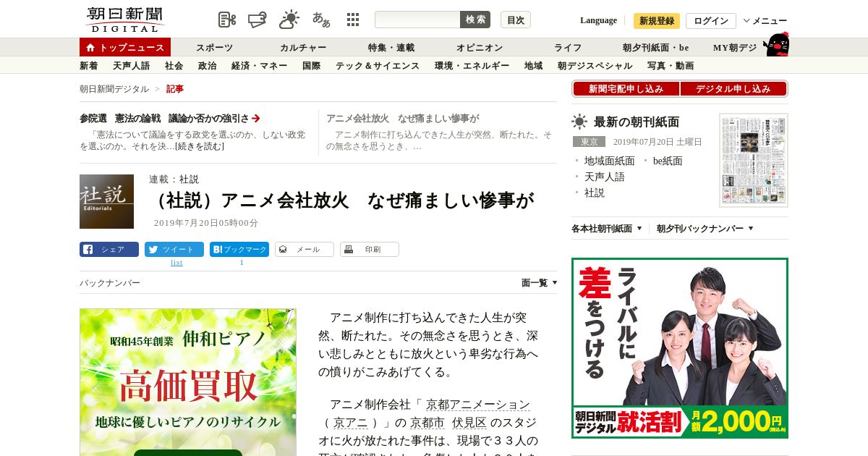Open the tweet list link
868x456 pixels.
[x=176, y=263]
